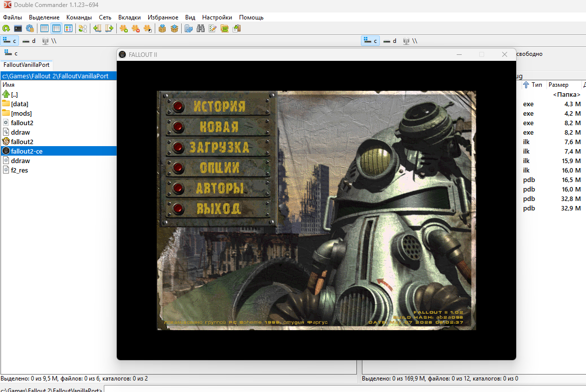This screenshot has width=586, height=392.
Task: Click НОВАЯ to start new game
Action: [x=219, y=127]
